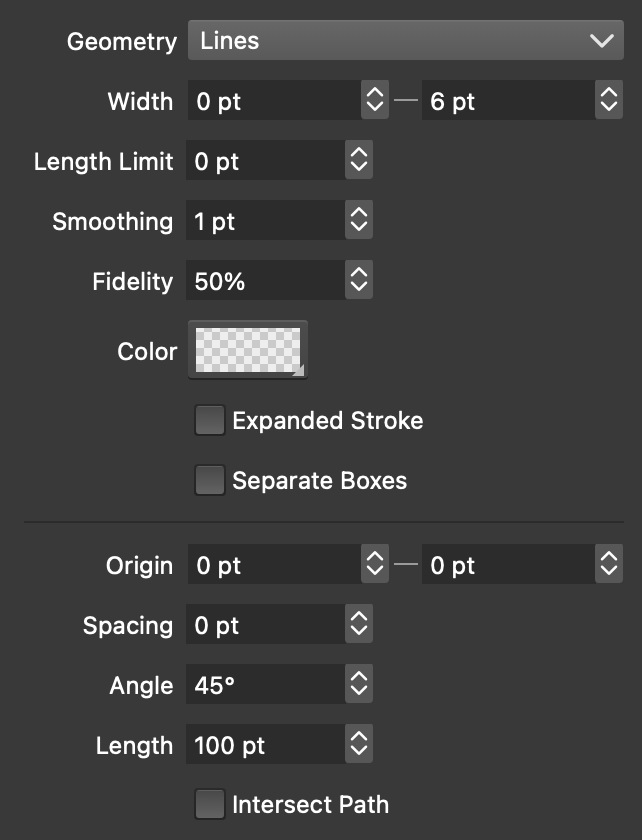Click the first Origin stepper arrows
This screenshot has width=642, height=840.
coord(374,565)
